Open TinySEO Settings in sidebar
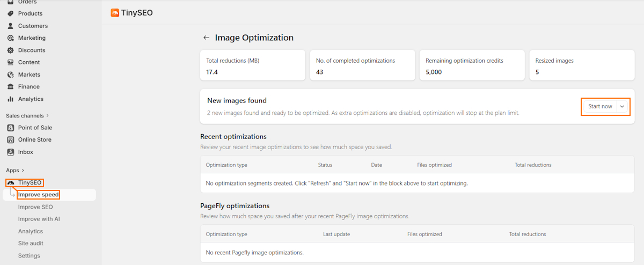The height and width of the screenshot is (265, 644). (29, 256)
